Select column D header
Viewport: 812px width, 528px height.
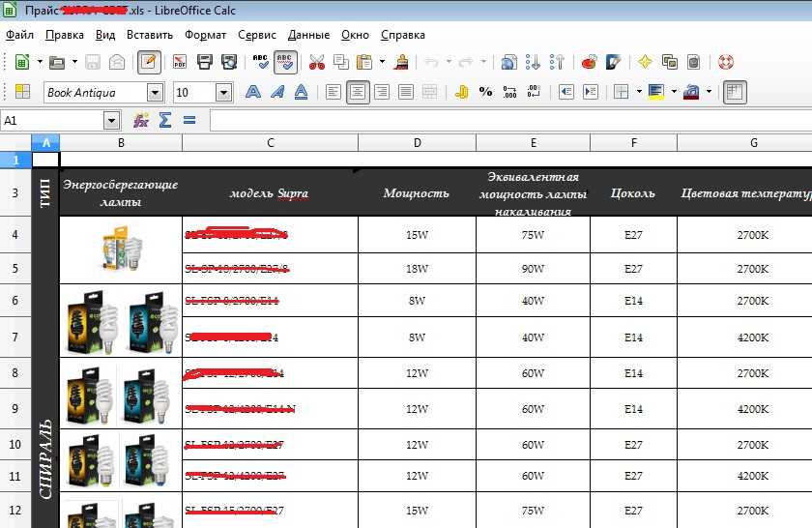tap(417, 143)
